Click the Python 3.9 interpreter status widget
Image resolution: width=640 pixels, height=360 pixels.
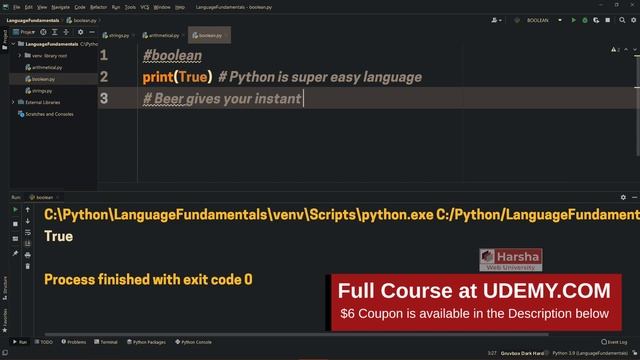click(x=589, y=353)
